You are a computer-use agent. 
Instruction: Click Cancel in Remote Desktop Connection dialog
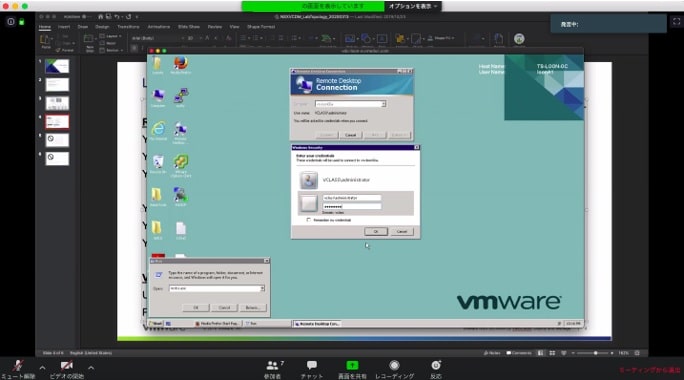(351, 135)
